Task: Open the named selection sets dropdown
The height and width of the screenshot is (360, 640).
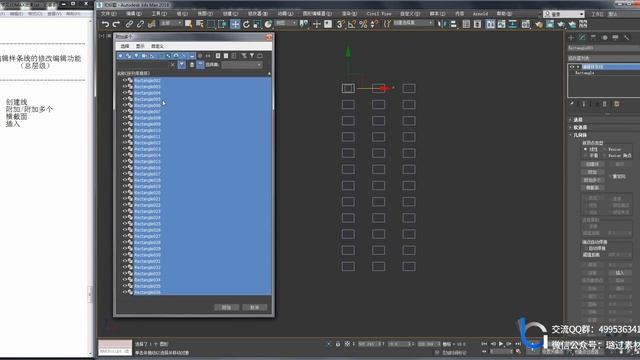Action: click(413, 24)
